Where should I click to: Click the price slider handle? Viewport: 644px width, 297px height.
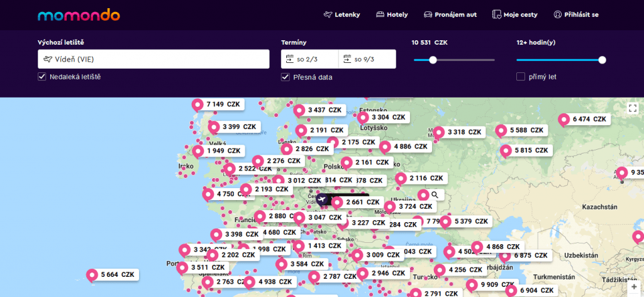click(x=433, y=60)
